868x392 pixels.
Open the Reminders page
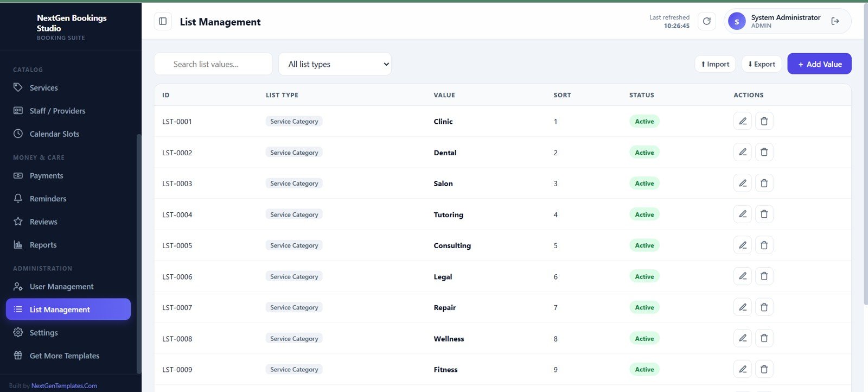[x=68, y=199]
